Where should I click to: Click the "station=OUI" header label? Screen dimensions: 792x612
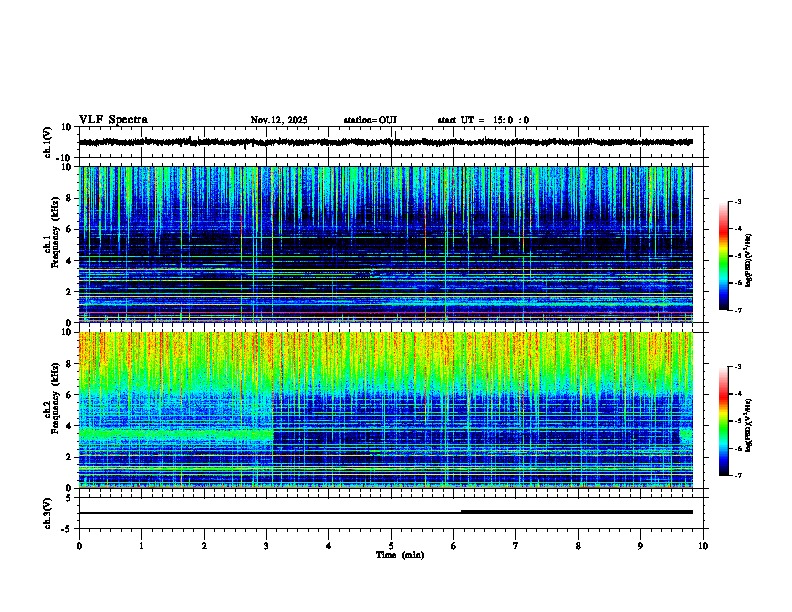[370, 120]
